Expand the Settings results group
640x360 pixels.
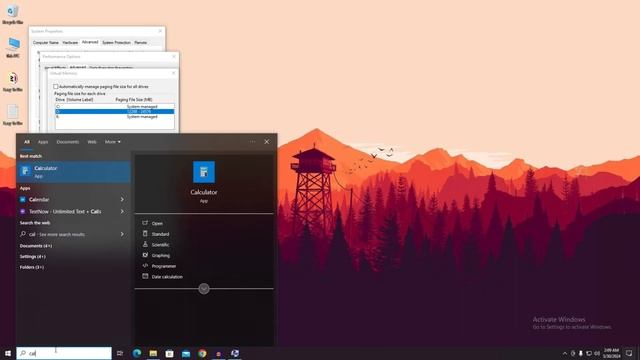[33, 256]
